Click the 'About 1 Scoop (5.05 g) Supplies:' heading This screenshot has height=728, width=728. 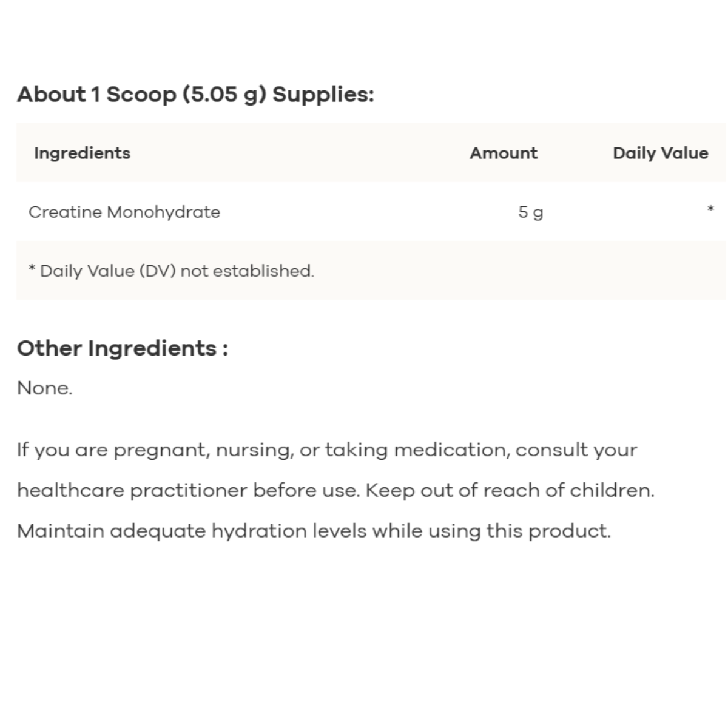tap(195, 95)
